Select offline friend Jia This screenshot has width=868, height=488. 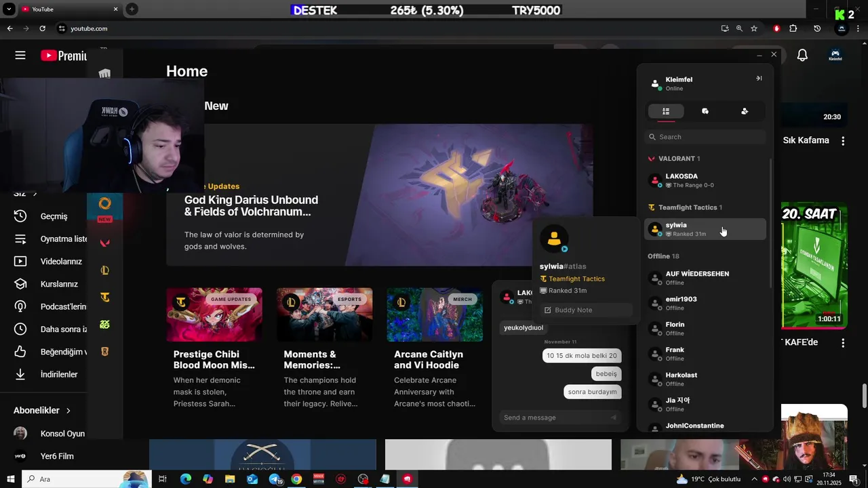click(x=705, y=405)
